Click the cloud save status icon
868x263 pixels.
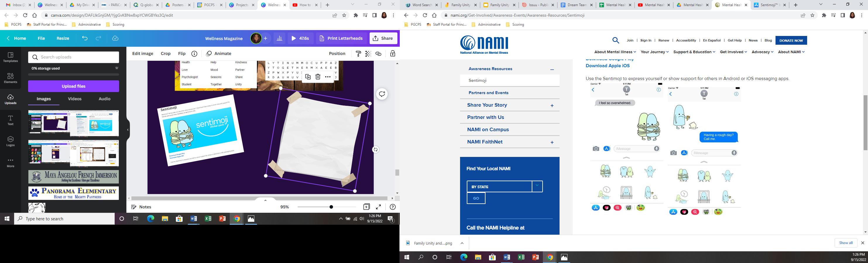tap(115, 38)
